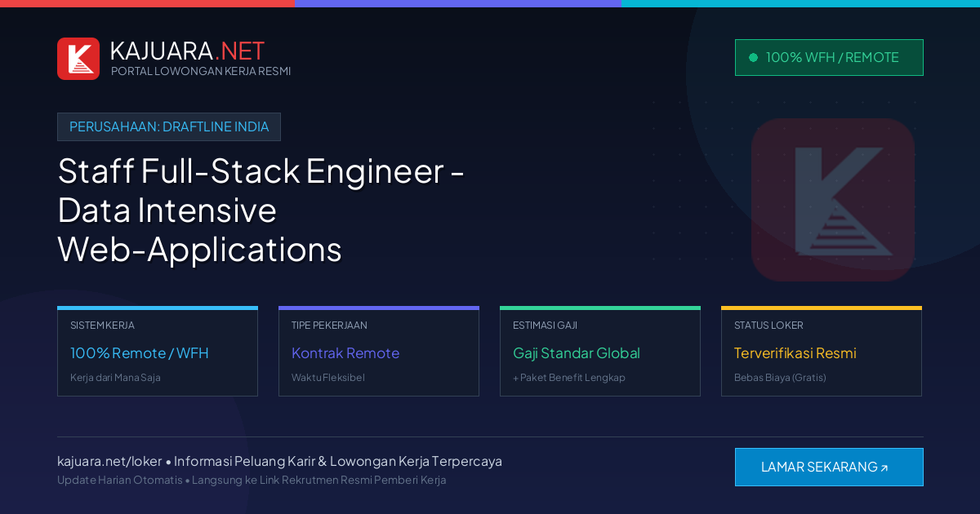Screen dimensions: 980x514
Task: Click the red Kajuara K logo icon
Action: 78,59
